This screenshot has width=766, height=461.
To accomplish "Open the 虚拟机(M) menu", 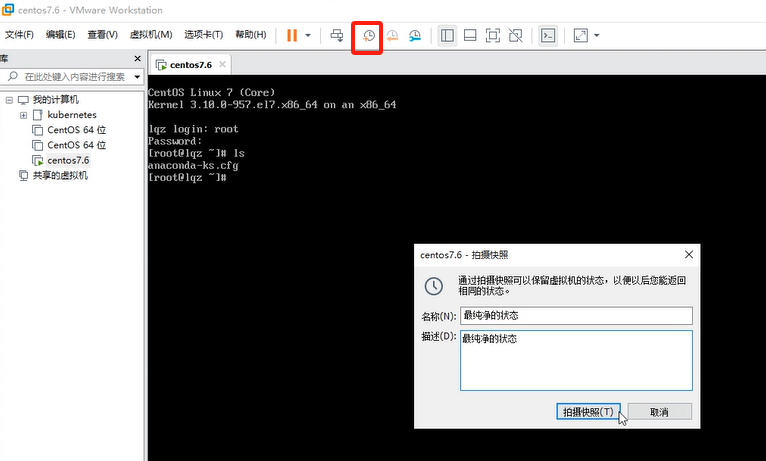I will 150,35.
